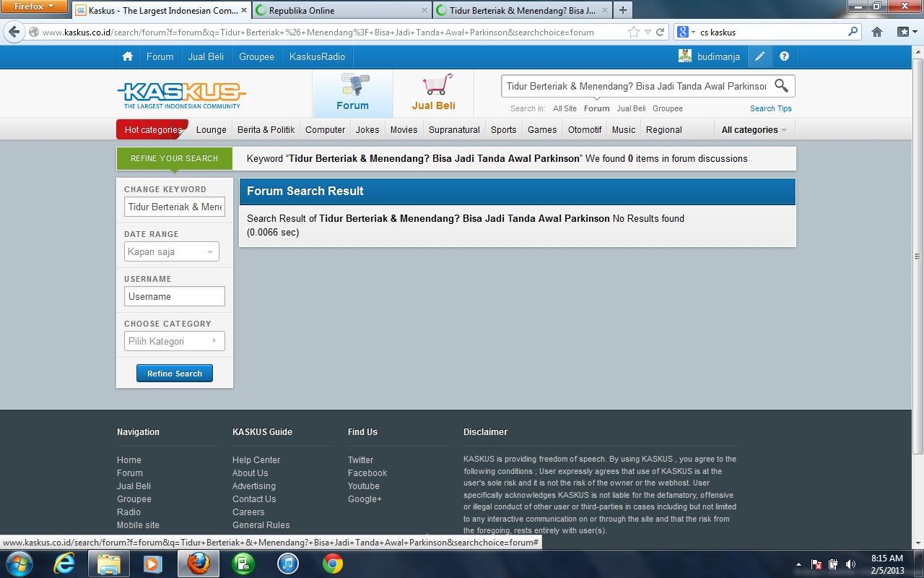Click the Contact Us footer link

click(254, 499)
